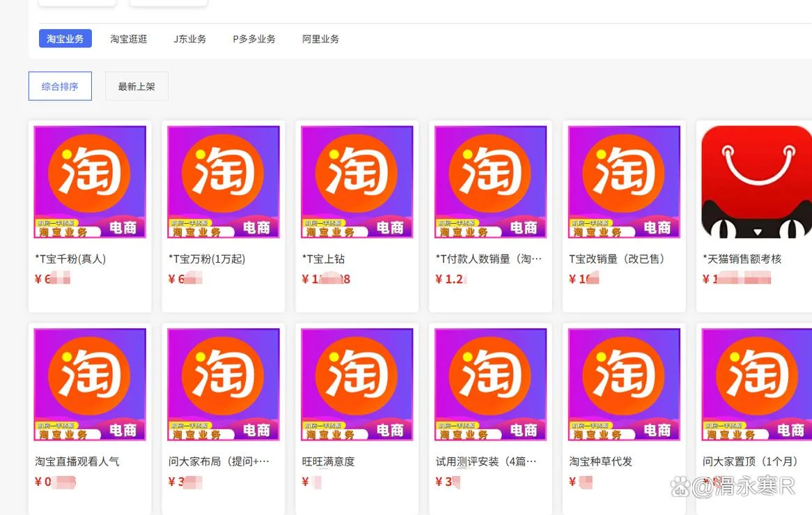
Task: Click the 淘宝直播观看人气 title
Action: click(x=77, y=461)
